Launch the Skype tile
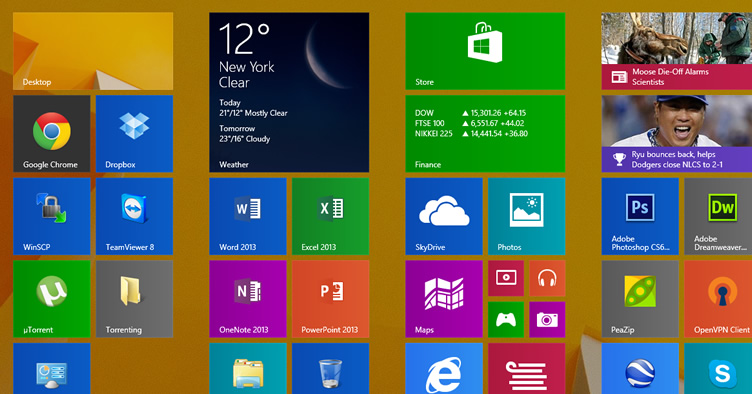Viewport: 752px width, 394px height. pos(718,369)
